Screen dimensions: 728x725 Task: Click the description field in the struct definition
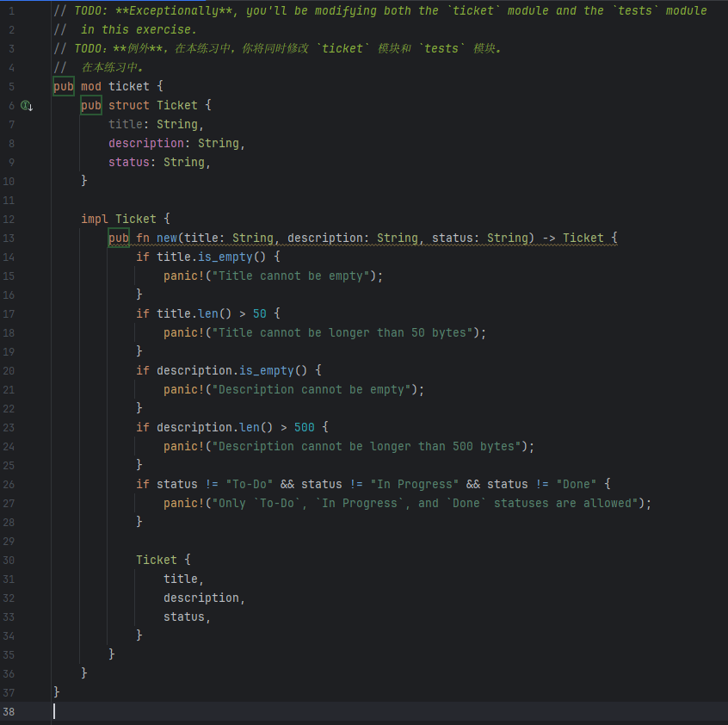(x=145, y=143)
